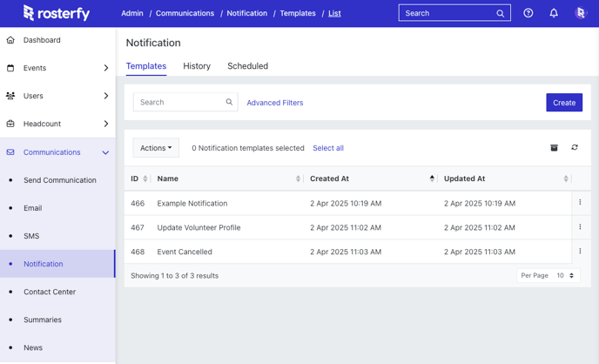This screenshot has height=364, width=599.
Task: Open row menu for Event Cancelled
Action: pos(580,251)
